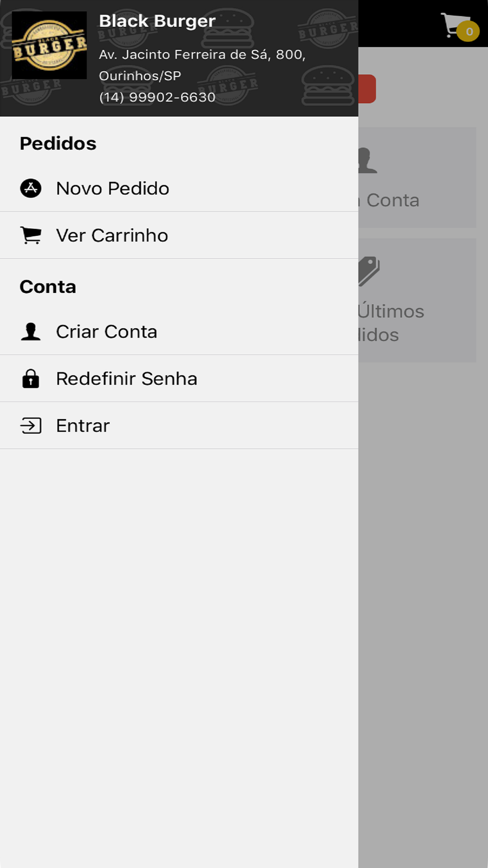Tap the phone number (14) 99902-6630
Image resolution: width=488 pixels, height=868 pixels.
[157, 97]
